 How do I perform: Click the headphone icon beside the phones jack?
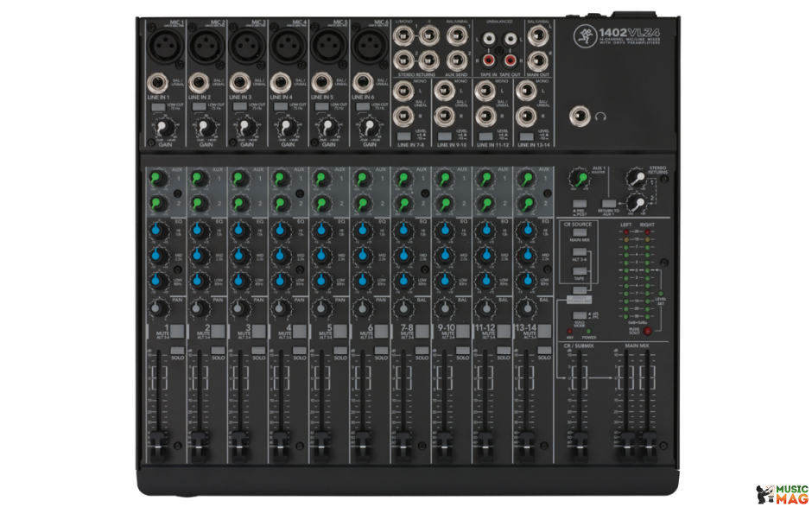600,117
